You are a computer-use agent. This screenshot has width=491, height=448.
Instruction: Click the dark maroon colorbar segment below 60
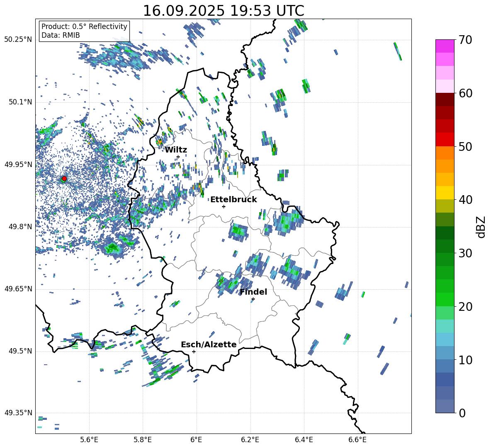pyautogui.click(x=445, y=99)
